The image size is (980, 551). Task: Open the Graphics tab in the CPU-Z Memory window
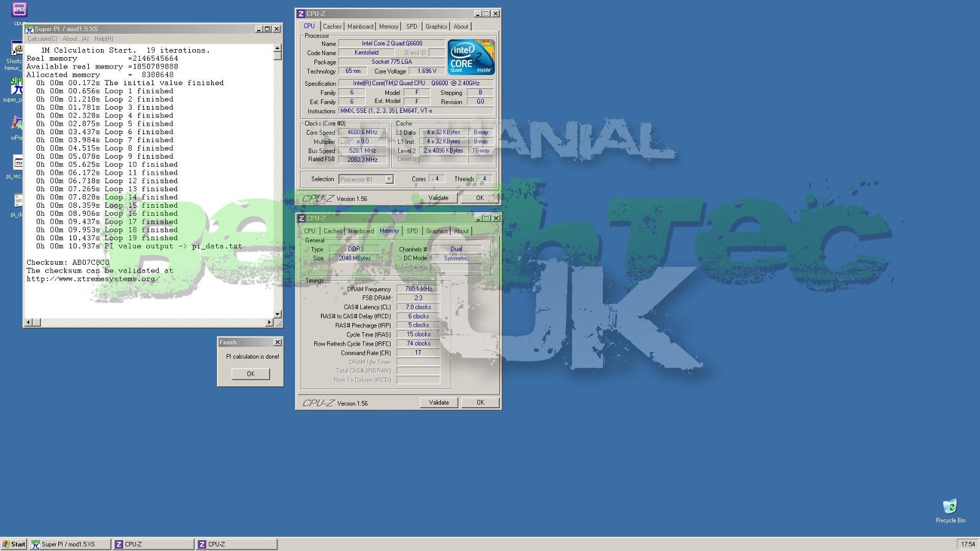(437, 231)
